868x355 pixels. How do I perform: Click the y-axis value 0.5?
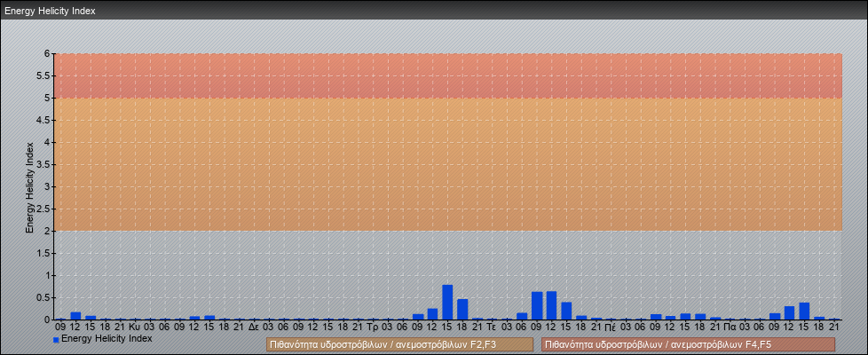[43, 297]
